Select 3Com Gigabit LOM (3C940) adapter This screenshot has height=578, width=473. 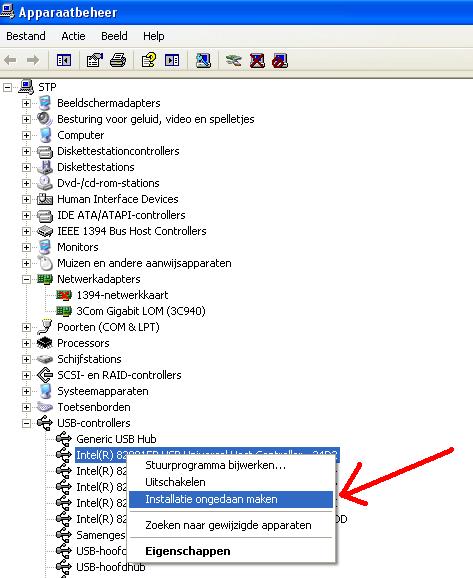141,311
